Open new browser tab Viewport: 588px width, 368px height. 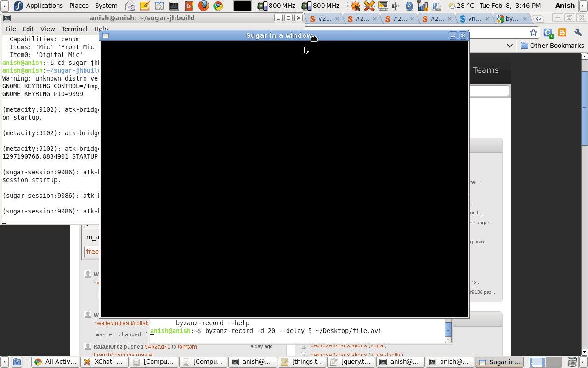point(538,19)
